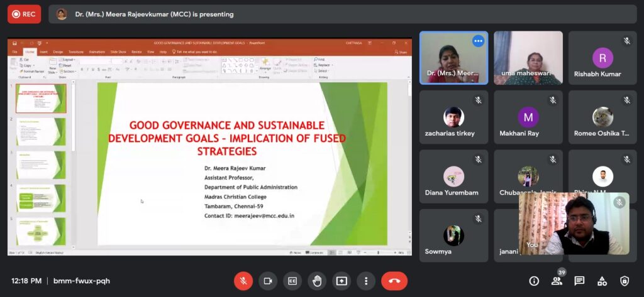Open the File tab in PowerPoint
The width and height of the screenshot is (644, 297).
click(15, 52)
